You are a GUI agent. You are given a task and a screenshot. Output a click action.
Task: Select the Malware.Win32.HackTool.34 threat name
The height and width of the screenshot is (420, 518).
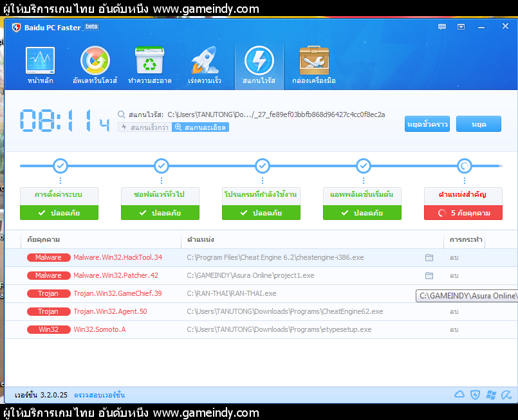(x=118, y=257)
